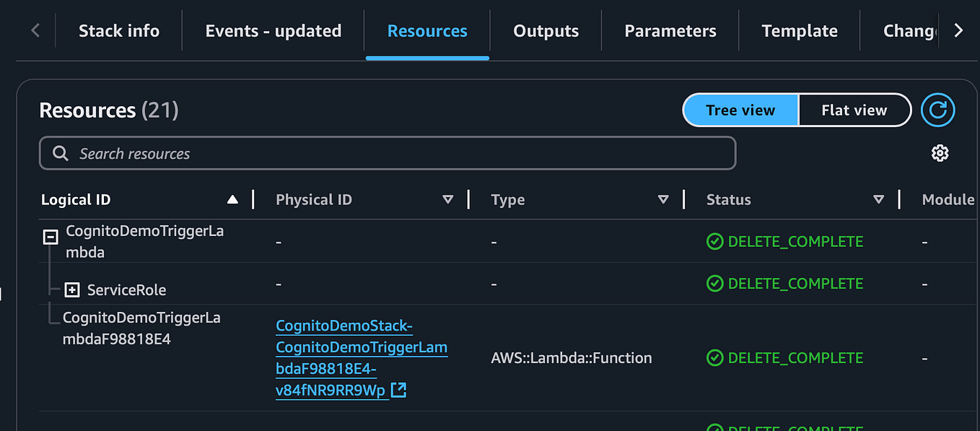This screenshot has height=431, width=980.
Task: Click the green DELETE_COMPLETE status icon for ServiceRole
Action: pos(715,284)
